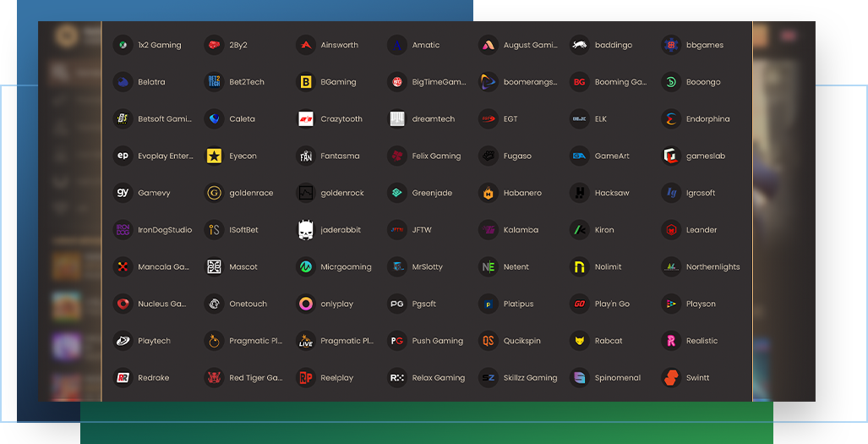Select the Felix Gaming icon

tap(397, 156)
